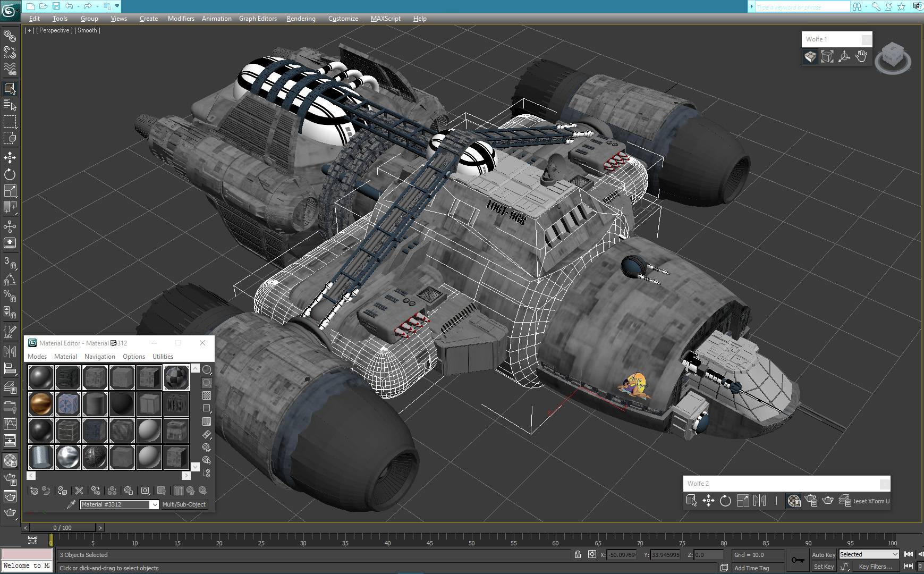Viewport: 924px width, 574px height.
Task: Open the Mirror tool in Wolfe 2 toolbar
Action: pos(760,501)
